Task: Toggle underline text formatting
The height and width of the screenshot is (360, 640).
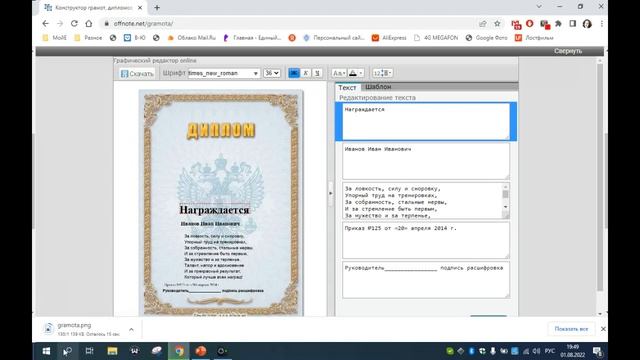Action: click(317, 73)
